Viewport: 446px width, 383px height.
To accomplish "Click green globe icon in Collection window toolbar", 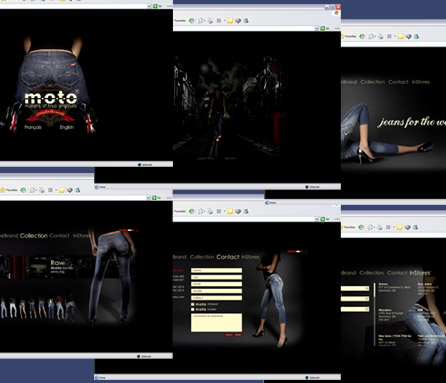I will (23, 190).
